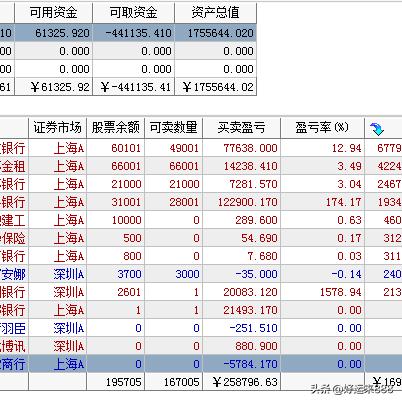Screen dimensions: 402x403
Task: Select profit rate cell 3.04
Action: click(x=322, y=184)
